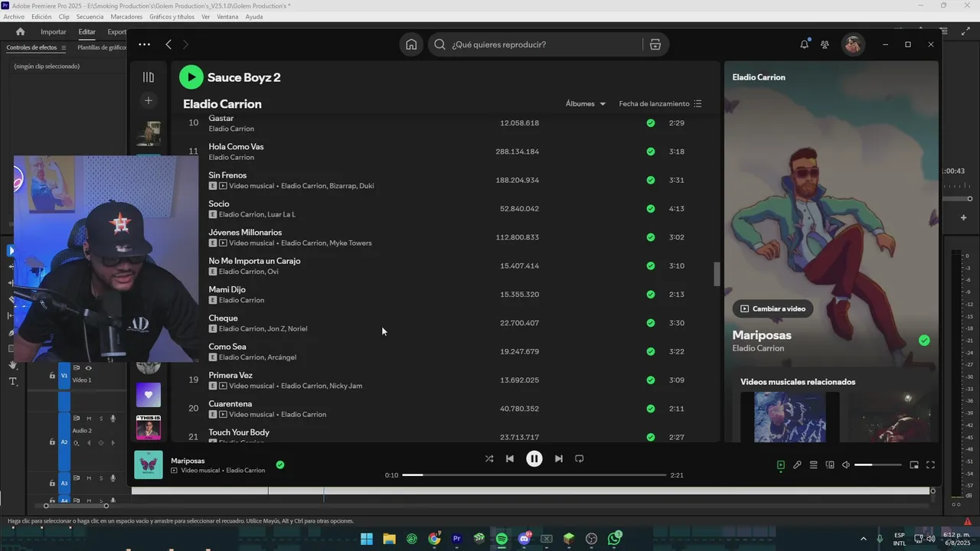Open Premiere Secuencia menu
This screenshot has width=980, height=551.
(90, 17)
